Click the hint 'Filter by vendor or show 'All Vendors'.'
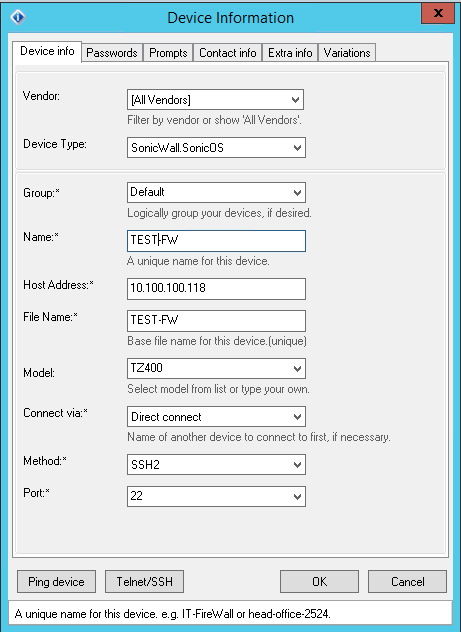The width and height of the screenshot is (461, 632). click(214, 120)
